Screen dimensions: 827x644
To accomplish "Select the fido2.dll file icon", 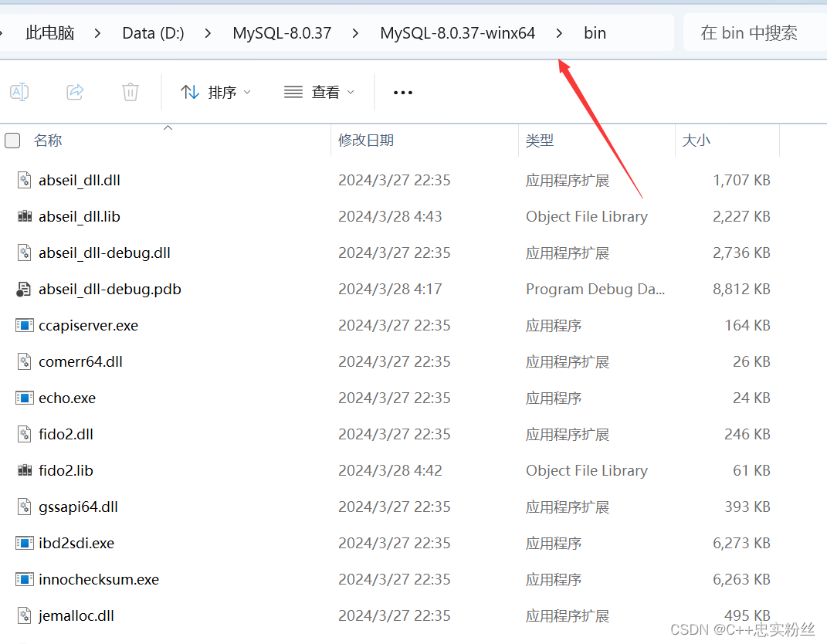I will click(24, 434).
